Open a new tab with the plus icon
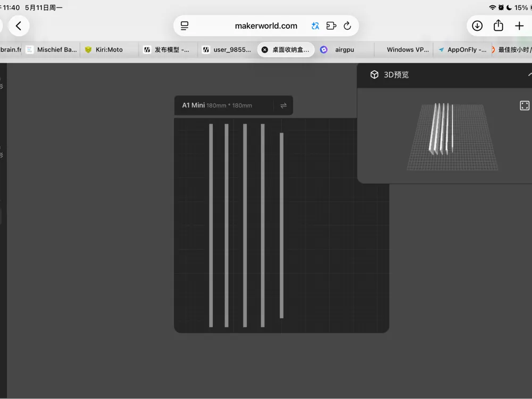This screenshot has width=532, height=399. pyautogui.click(x=519, y=26)
